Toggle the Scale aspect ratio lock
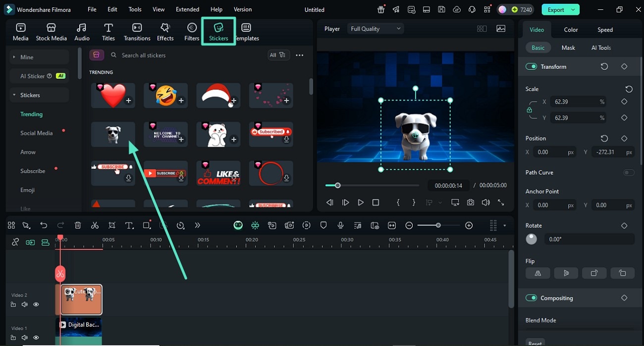 coord(530,110)
